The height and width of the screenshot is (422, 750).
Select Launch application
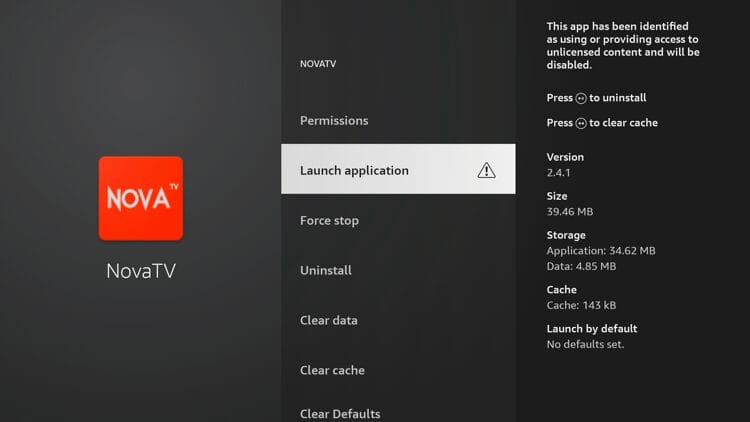point(398,169)
